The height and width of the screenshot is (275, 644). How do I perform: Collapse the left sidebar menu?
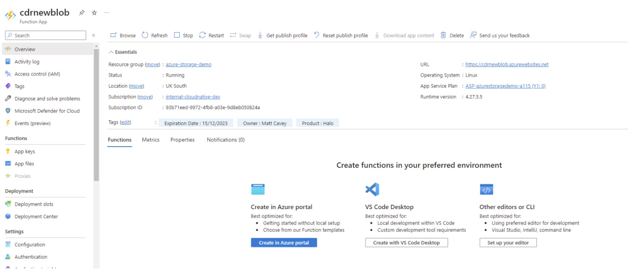click(94, 35)
